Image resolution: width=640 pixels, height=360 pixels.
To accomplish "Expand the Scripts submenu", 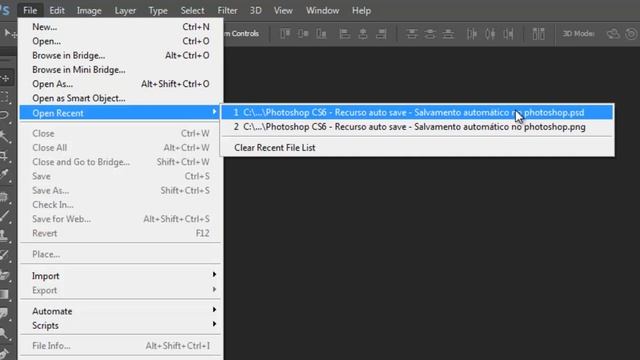I will click(x=120, y=325).
